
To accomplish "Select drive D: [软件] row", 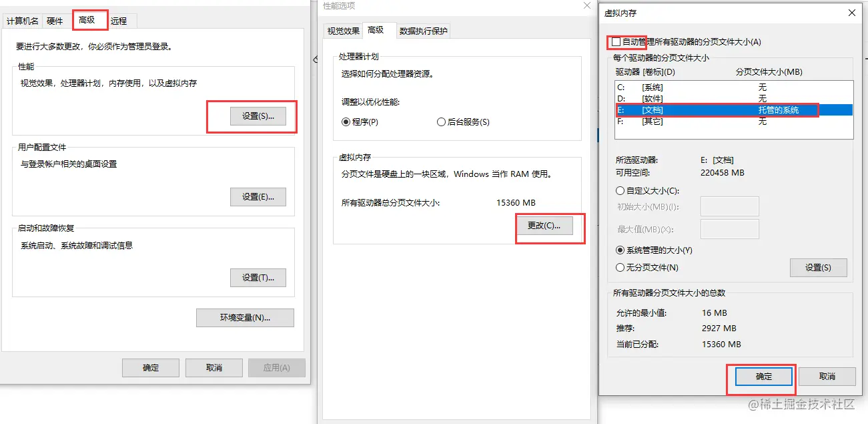I will [734, 99].
